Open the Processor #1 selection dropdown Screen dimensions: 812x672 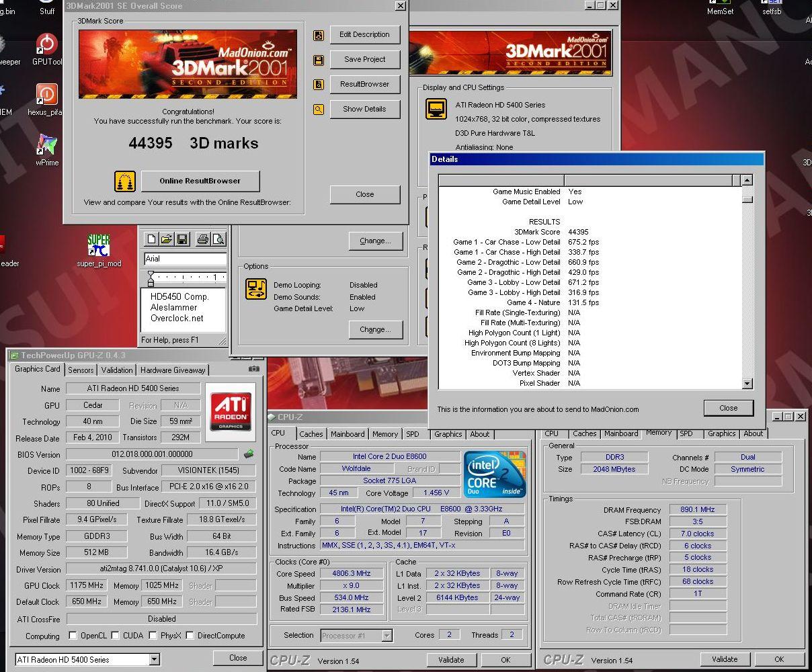pos(387,635)
